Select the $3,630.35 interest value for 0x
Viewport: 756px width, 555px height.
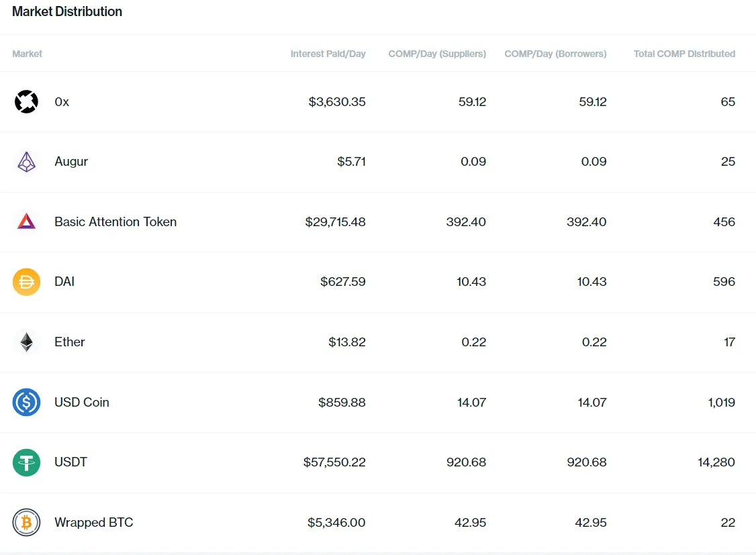[337, 101]
